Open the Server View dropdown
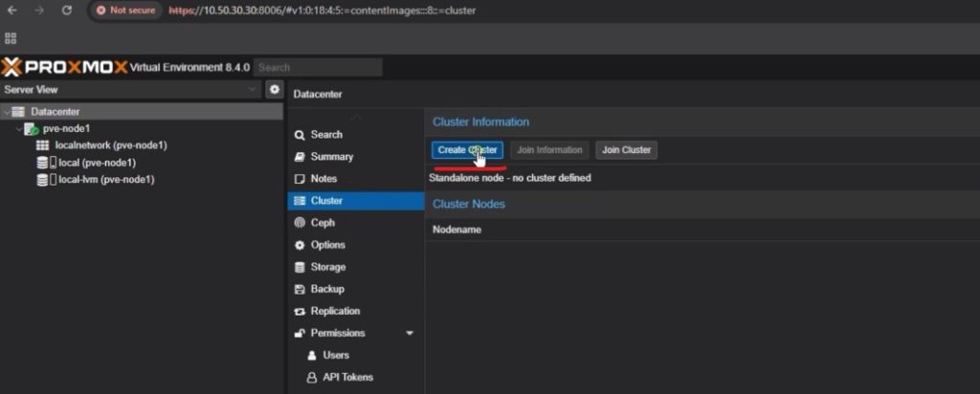This screenshot has width=980, height=394. coord(130,89)
